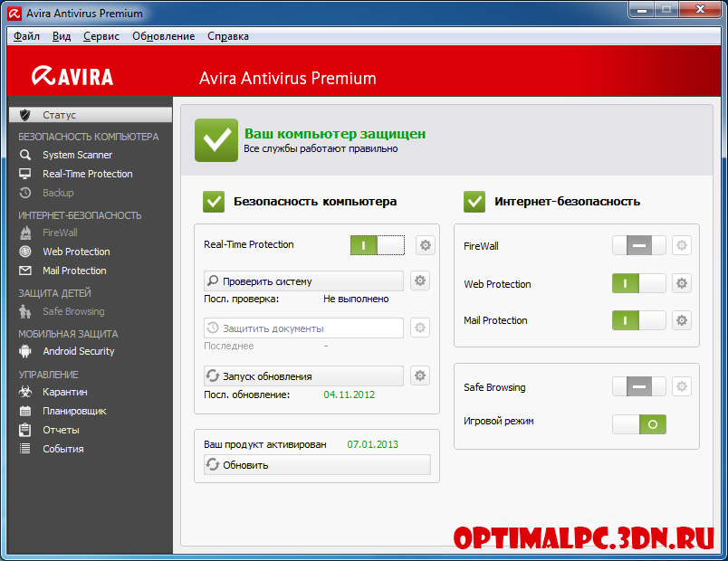728x561 pixels.
Task: Toggle the FireWall switch
Action: coord(639,245)
